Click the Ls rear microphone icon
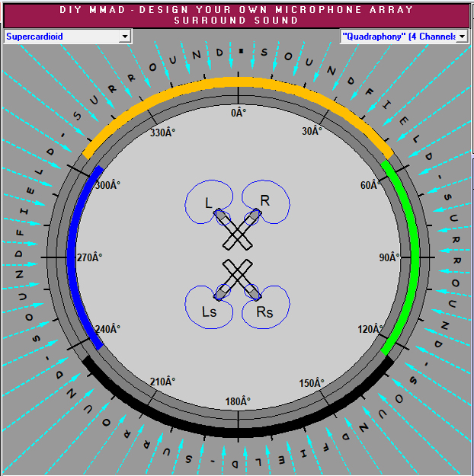Viewport: 474px width, 476px height. click(222, 292)
